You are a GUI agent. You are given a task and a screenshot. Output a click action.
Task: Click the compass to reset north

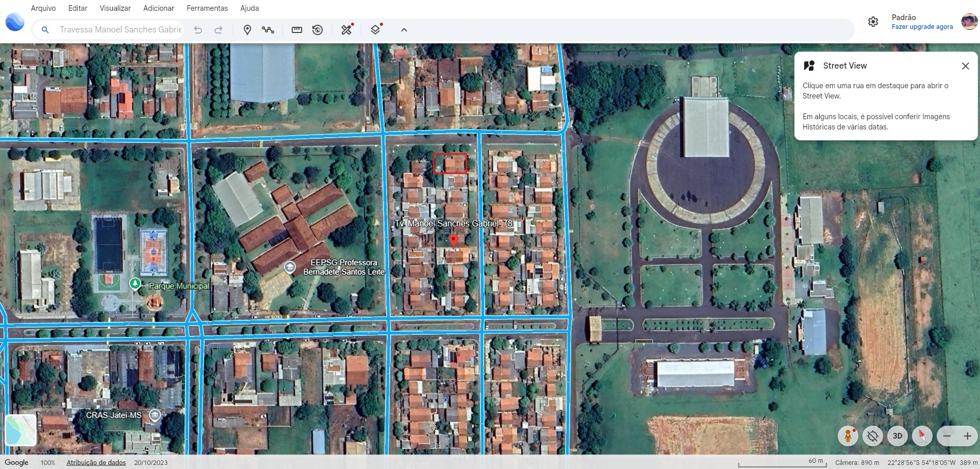[x=922, y=436]
